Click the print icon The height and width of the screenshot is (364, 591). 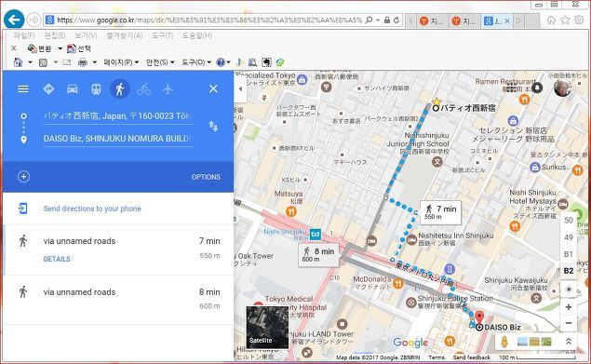pos(83,62)
